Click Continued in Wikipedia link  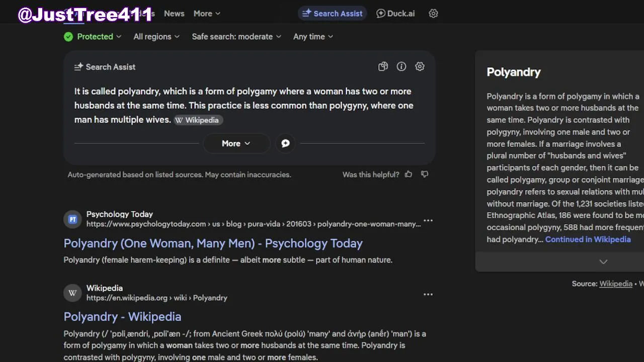[588, 239]
